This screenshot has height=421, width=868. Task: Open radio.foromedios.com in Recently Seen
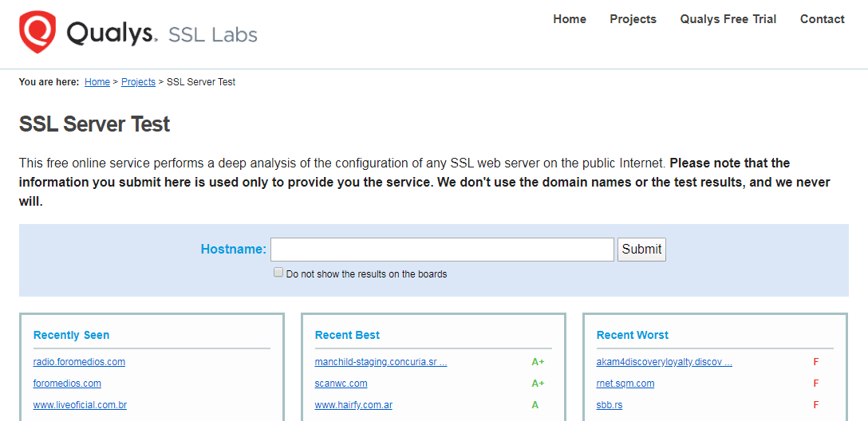[x=79, y=362]
